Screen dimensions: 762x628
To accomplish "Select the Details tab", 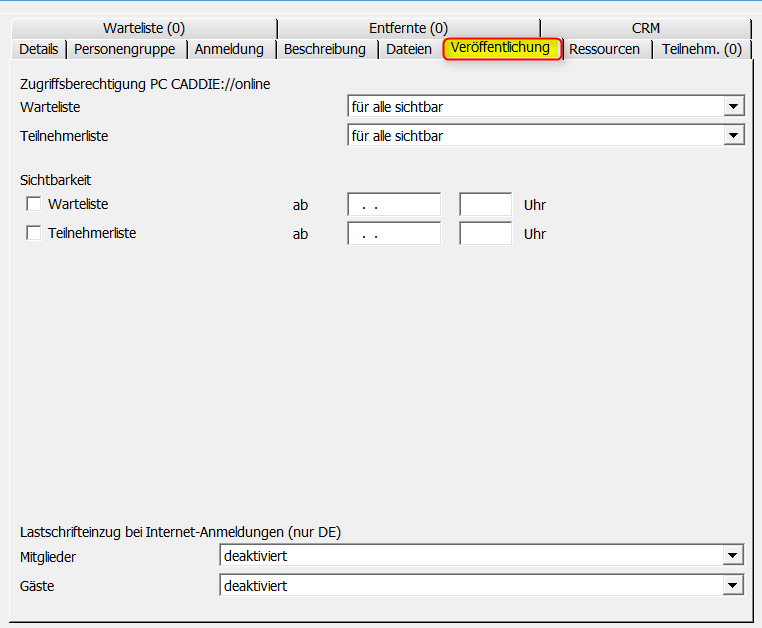I will pos(39,49).
